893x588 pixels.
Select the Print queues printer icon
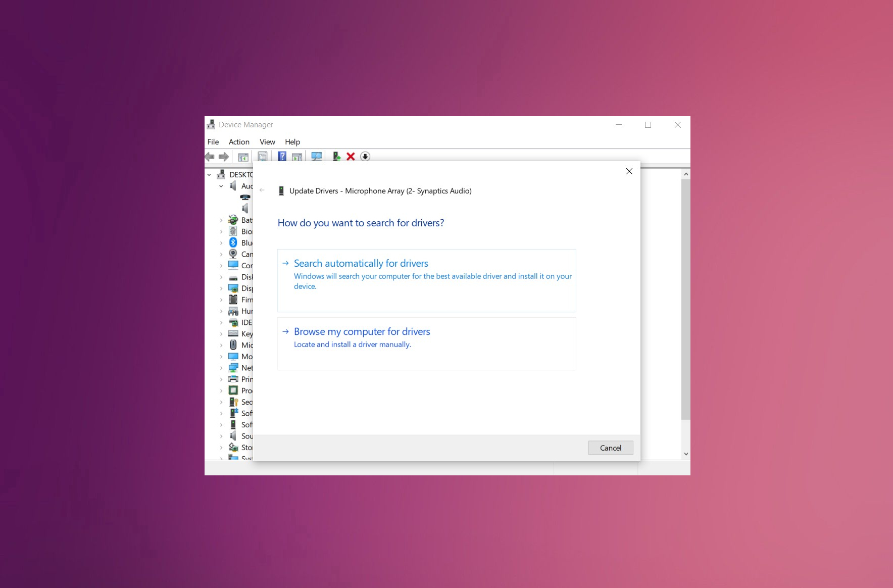233,379
